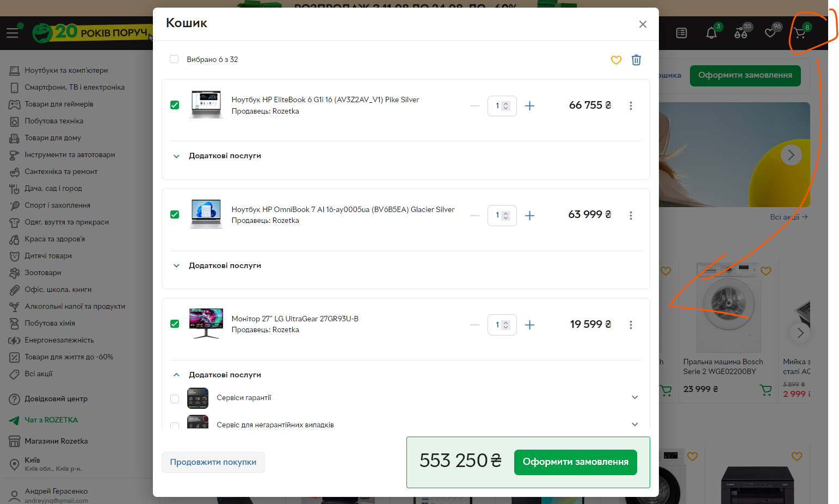This screenshot has width=839, height=504.
Task: Expand the Сервіси гарантії dropdown chevron
Action: [x=634, y=397]
